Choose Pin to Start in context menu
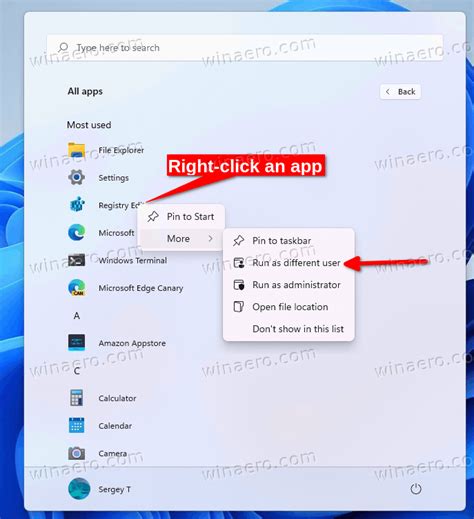474x519 pixels. click(x=183, y=216)
